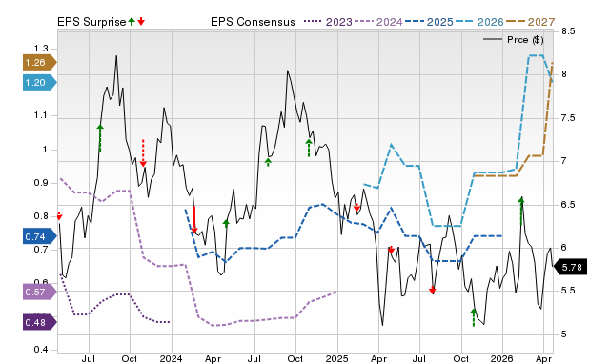The width and height of the screenshot is (610, 364).
Task: Click the black 5.78 current price tag
Action: click(570, 267)
